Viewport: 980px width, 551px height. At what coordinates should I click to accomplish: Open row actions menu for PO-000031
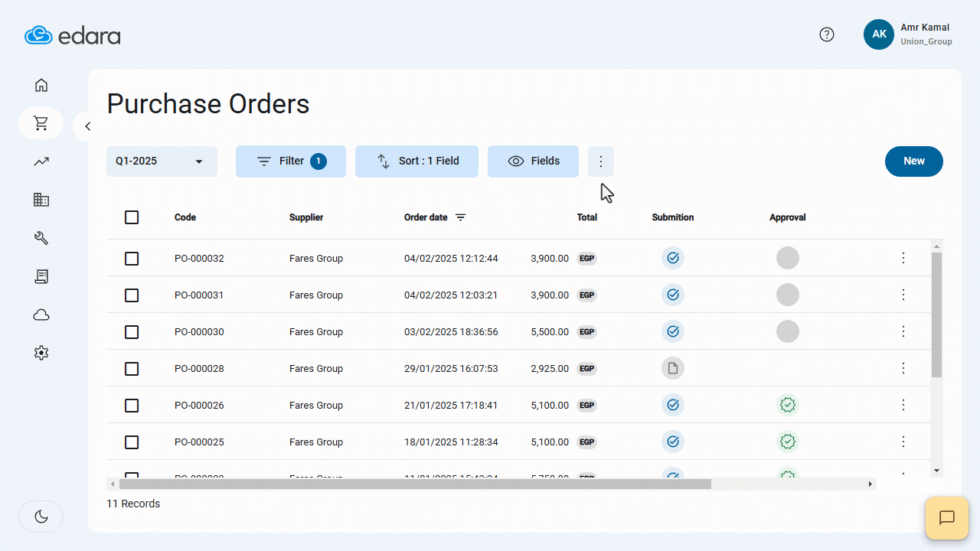click(903, 295)
